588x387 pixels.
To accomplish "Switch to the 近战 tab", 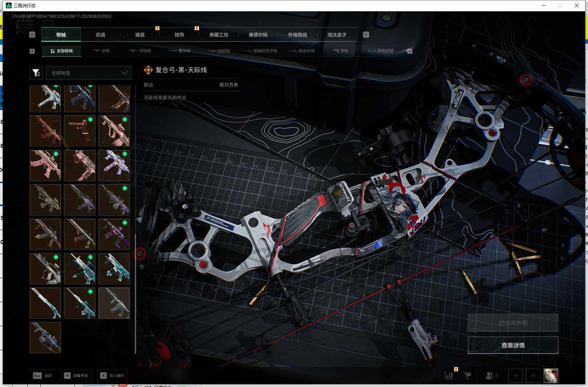I will pyautogui.click(x=100, y=35).
